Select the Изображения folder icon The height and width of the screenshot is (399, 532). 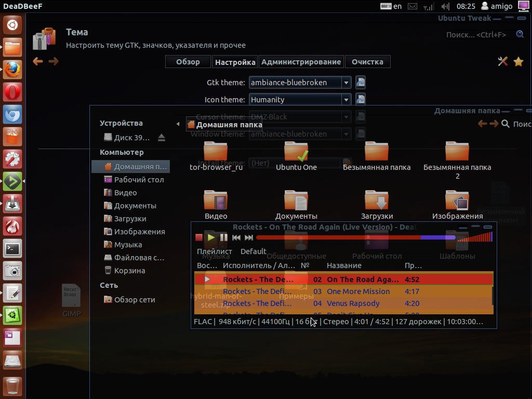457,200
